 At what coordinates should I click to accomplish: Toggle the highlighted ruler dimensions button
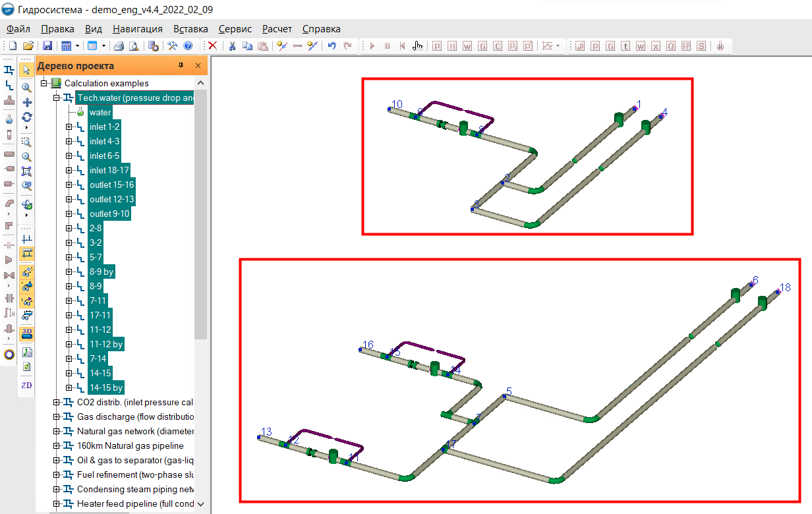pyautogui.click(x=27, y=253)
